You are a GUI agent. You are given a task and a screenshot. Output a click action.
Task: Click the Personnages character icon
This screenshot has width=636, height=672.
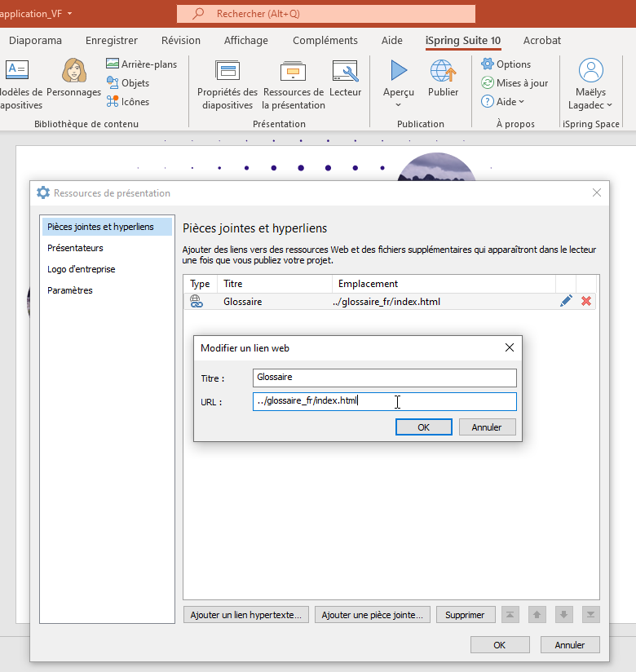pyautogui.click(x=74, y=72)
